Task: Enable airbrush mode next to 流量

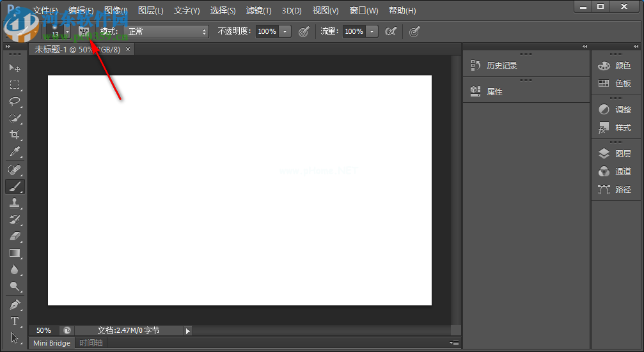Action: [390, 31]
